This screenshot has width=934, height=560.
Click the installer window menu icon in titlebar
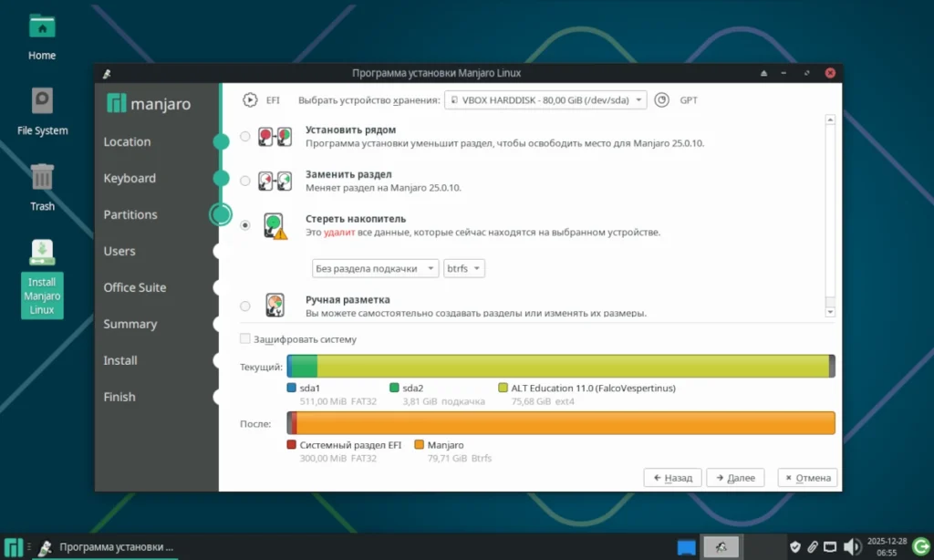pyautogui.click(x=107, y=73)
